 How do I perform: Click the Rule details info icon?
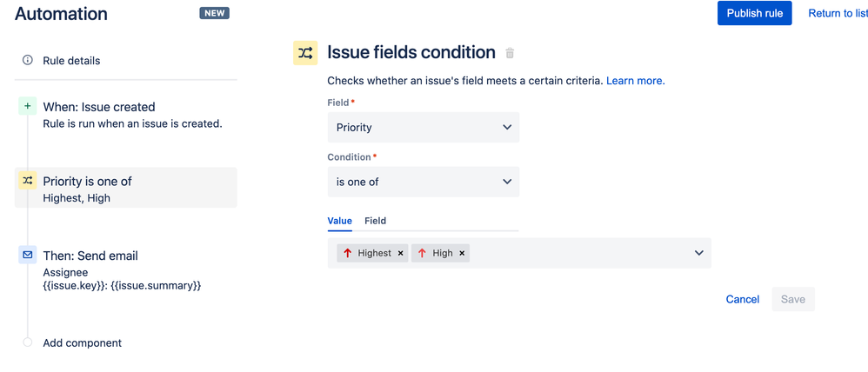click(x=28, y=61)
